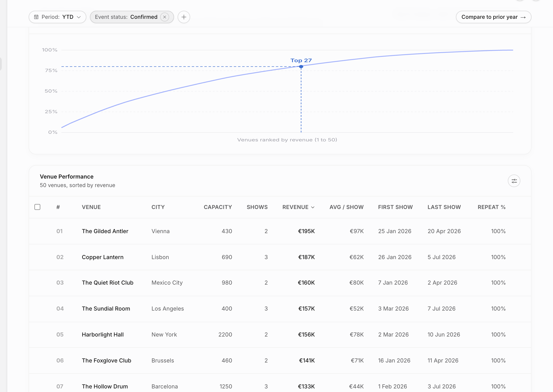The image size is (553, 392).
Task: Click the €141K revenue value
Action: [x=307, y=360]
